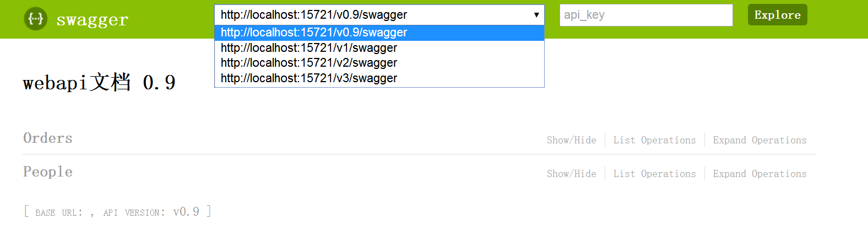Screen dimensions: 868x246
Task: Focus the api_key input field
Action: click(x=646, y=15)
